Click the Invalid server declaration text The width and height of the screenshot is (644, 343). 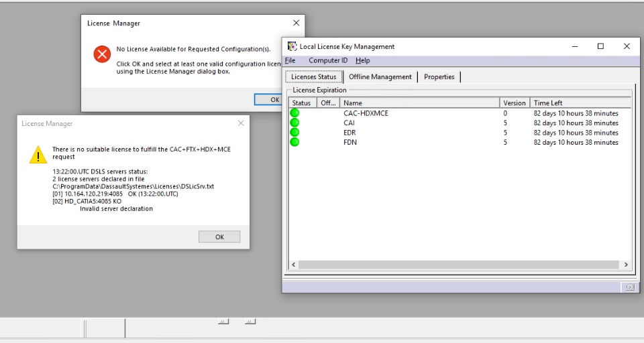click(x=116, y=208)
